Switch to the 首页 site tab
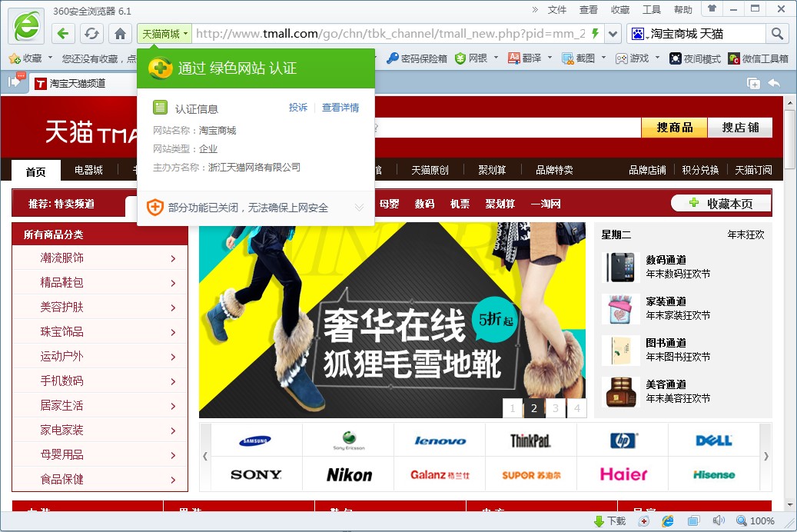Image resolution: width=797 pixels, height=532 pixels. (x=35, y=171)
